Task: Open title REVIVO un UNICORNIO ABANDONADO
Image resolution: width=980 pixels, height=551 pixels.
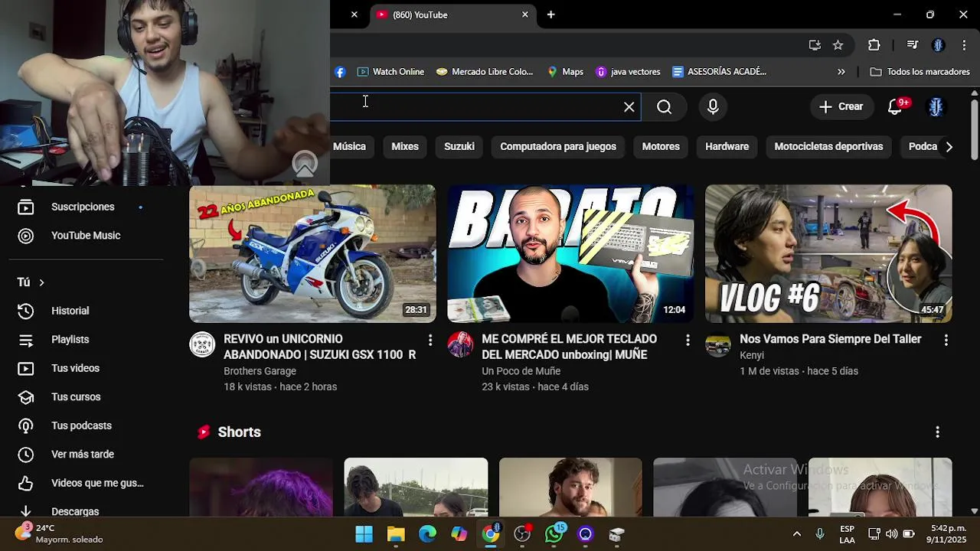Action: tap(320, 347)
